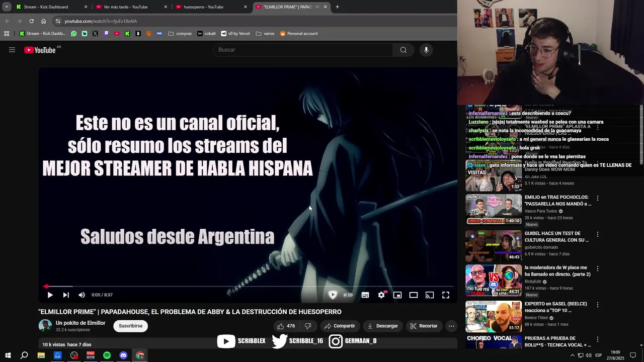Open the YouTube guide hamburger menu
The height and width of the screenshot is (362, 644).
[12, 50]
